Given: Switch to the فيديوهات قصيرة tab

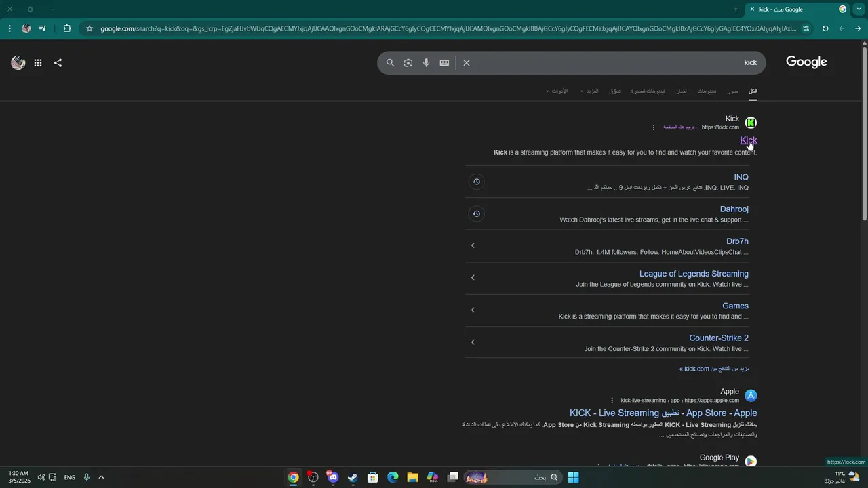Looking at the screenshot, I should (x=648, y=91).
